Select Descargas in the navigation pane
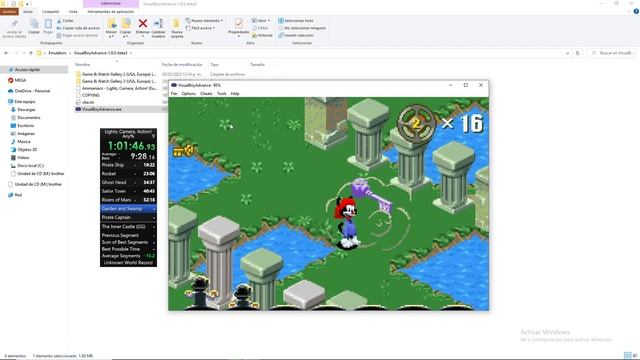 [x=24, y=109]
